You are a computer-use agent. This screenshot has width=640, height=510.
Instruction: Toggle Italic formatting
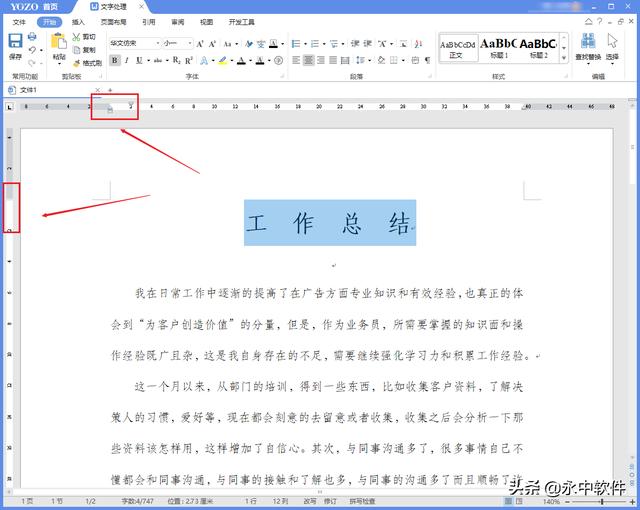pyautogui.click(x=127, y=60)
